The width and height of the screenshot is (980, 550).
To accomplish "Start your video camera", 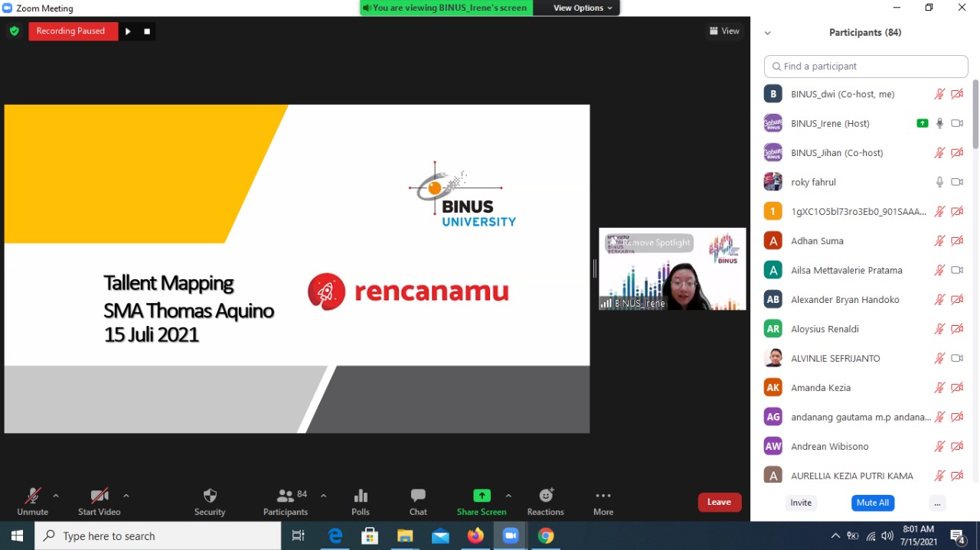I will pyautogui.click(x=99, y=502).
